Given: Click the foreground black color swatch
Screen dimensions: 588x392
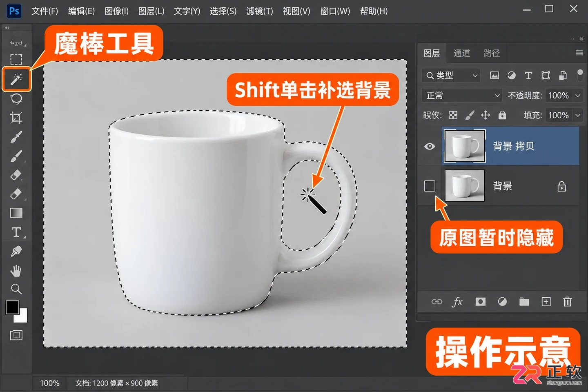Looking at the screenshot, I should coord(12,307).
